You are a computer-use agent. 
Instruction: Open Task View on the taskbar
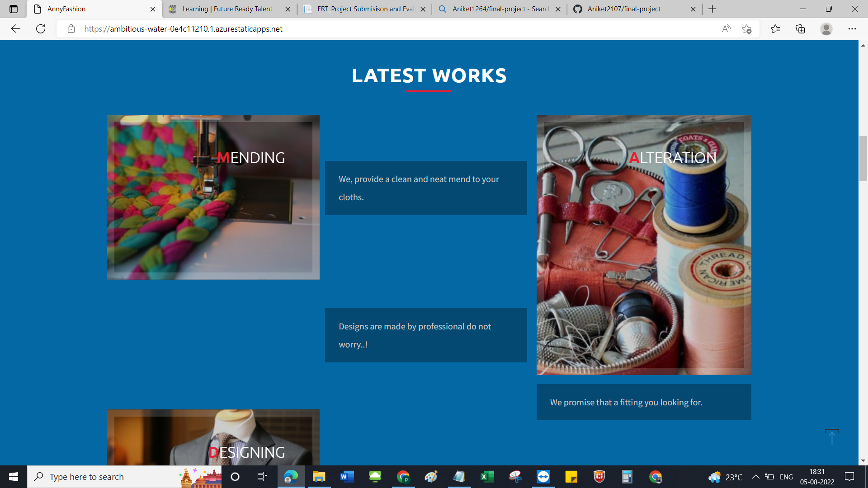262,477
